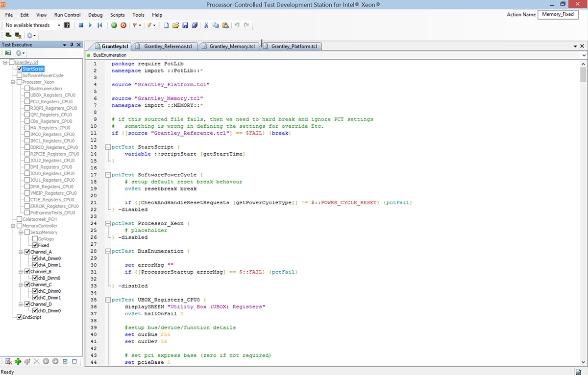Collapse the Channel_B tree node
Viewport: 588px width, 375px height.
coord(20,271)
